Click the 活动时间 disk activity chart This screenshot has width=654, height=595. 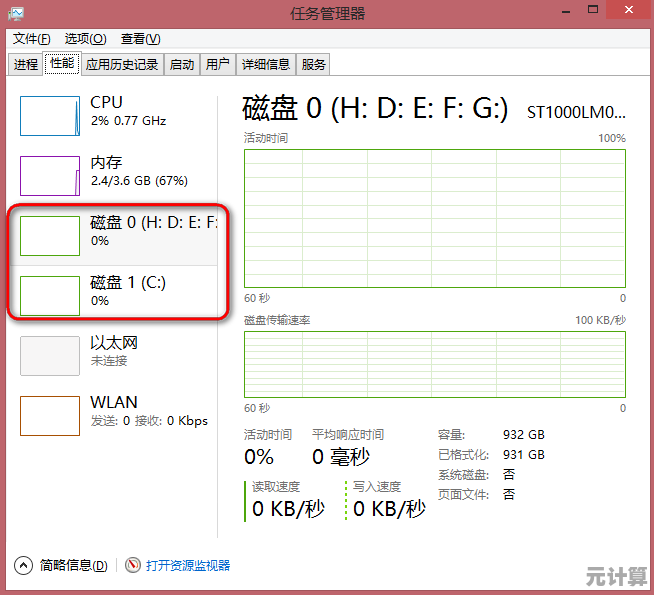pyautogui.click(x=435, y=218)
